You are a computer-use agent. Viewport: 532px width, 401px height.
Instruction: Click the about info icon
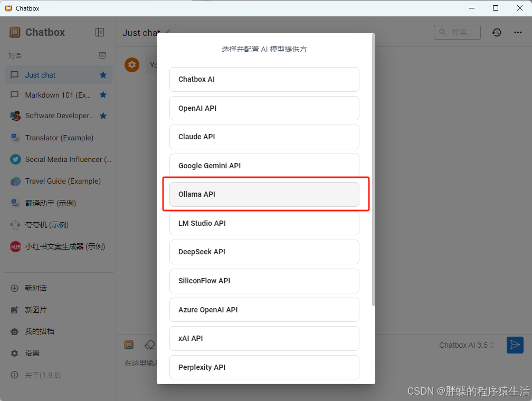15,375
